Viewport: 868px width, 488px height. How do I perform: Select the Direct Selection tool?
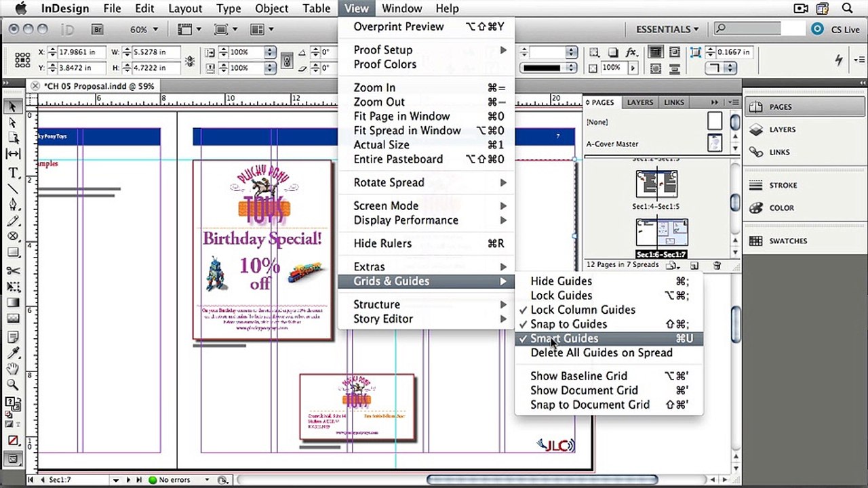pyautogui.click(x=13, y=123)
